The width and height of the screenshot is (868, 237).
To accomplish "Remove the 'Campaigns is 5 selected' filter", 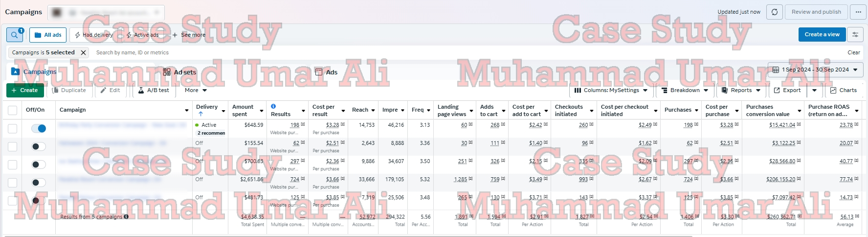I will tap(83, 52).
